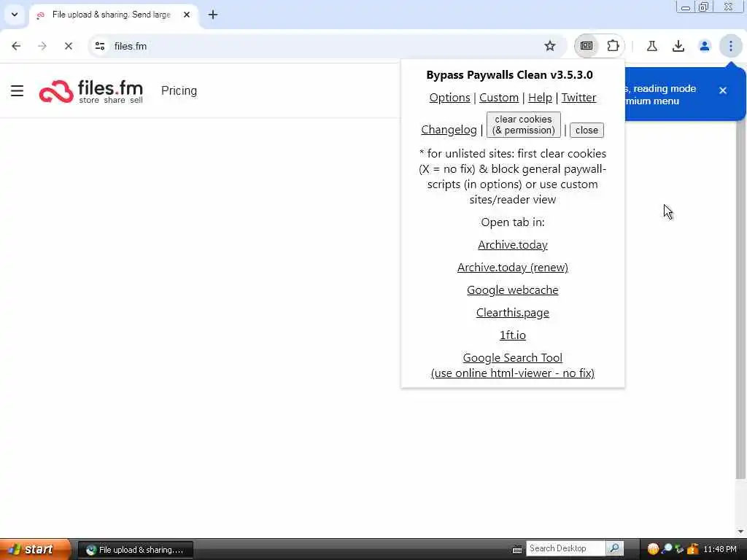Click the browser forward arrow
The width and height of the screenshot is (747, 560).
42,46
